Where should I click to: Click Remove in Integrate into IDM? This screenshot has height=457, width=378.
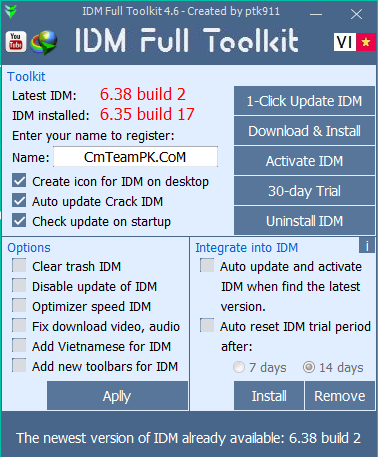point(340,396)
